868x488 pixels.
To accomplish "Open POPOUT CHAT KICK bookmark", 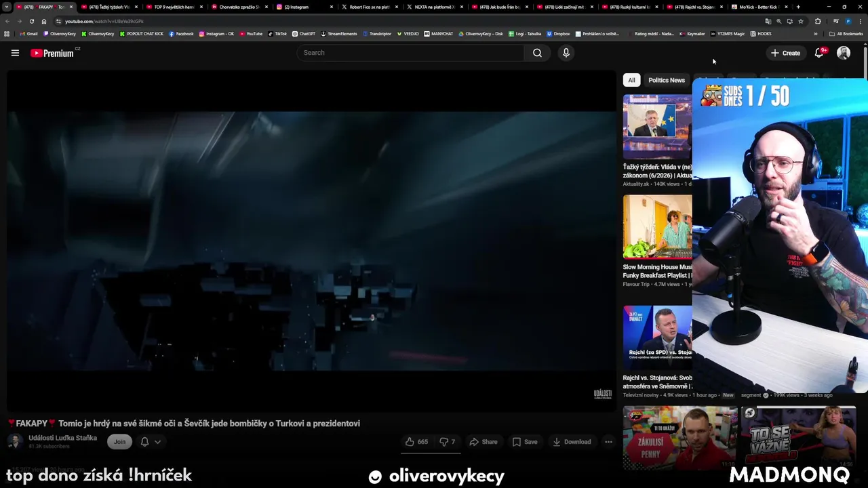I will pyautogui.click(x=142, y=33).
